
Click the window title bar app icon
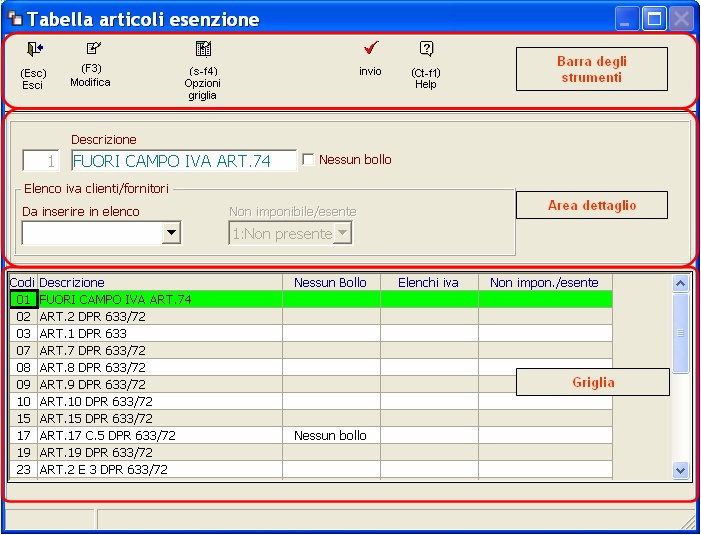point(16,19)
